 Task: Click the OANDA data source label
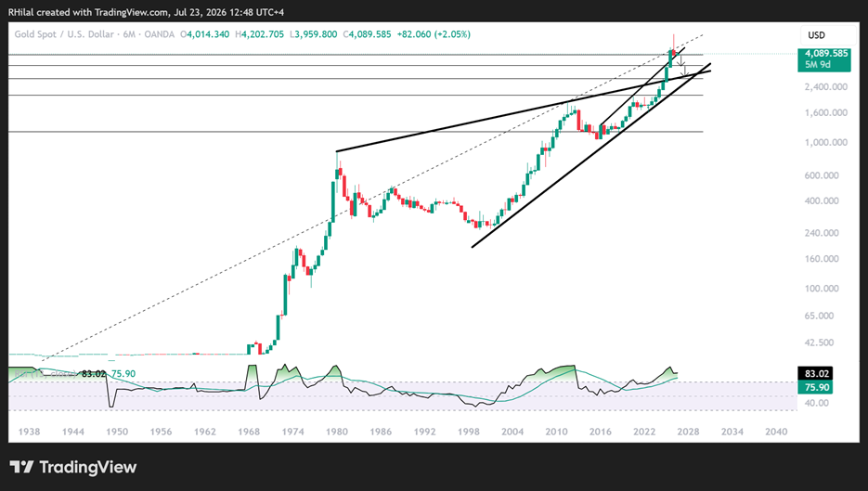(159, 34)
